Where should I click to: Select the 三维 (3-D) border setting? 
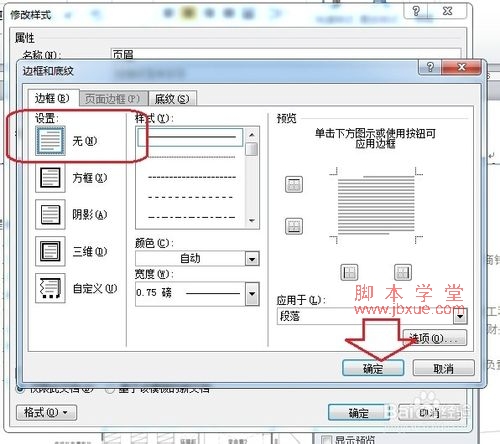coord(50,251)
